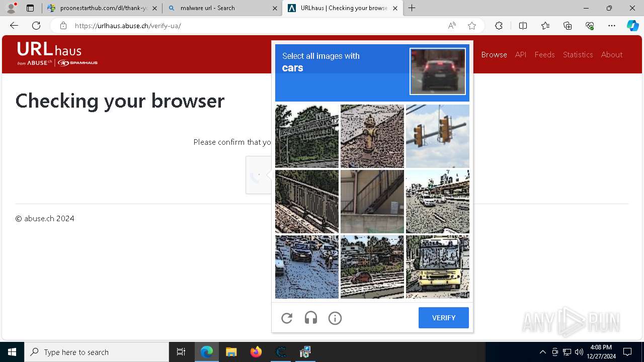The height and width of the screenshot is (362, 644).
Task: Close the malware url Search tab
Action: pyautogui.click(x=275, y=8)
